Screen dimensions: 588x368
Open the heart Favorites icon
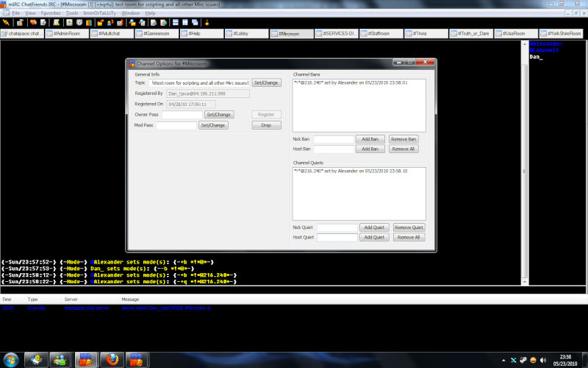click(33, 23)
